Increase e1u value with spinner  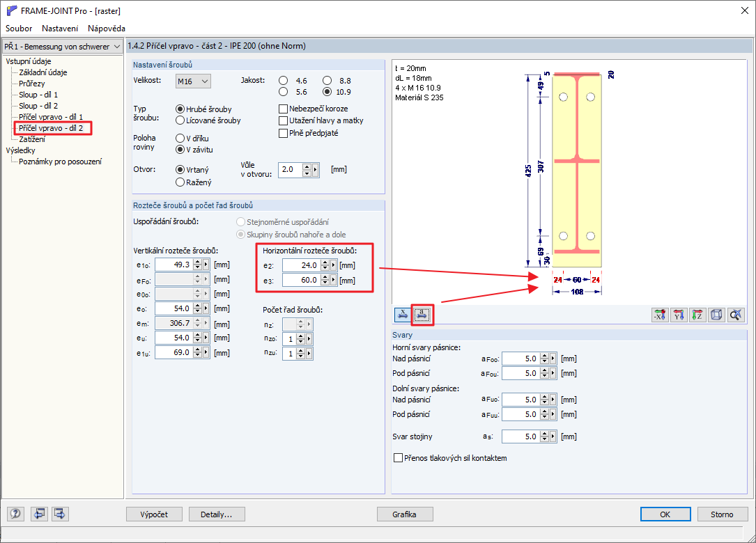point(198,350)
